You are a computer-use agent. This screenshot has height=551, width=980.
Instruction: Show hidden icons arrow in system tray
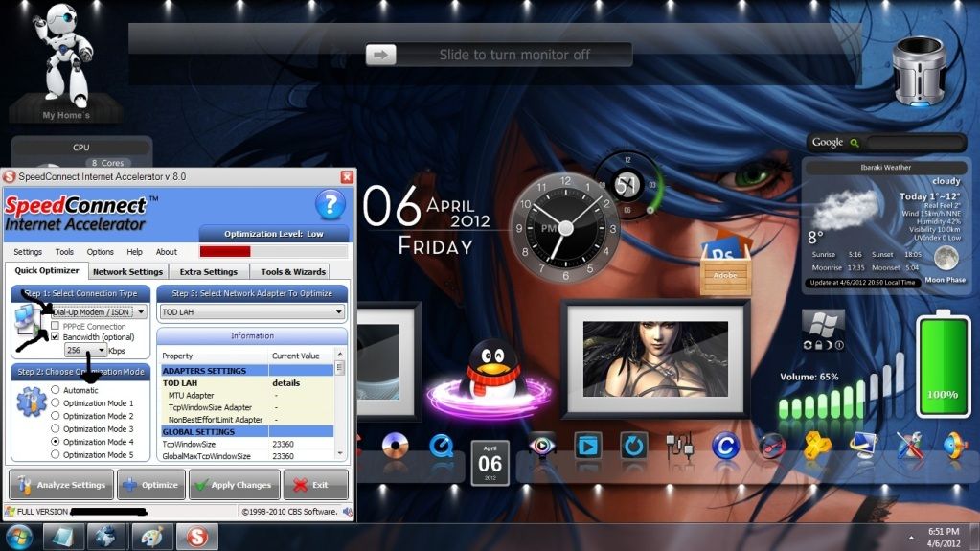click(x=911, y=538)
